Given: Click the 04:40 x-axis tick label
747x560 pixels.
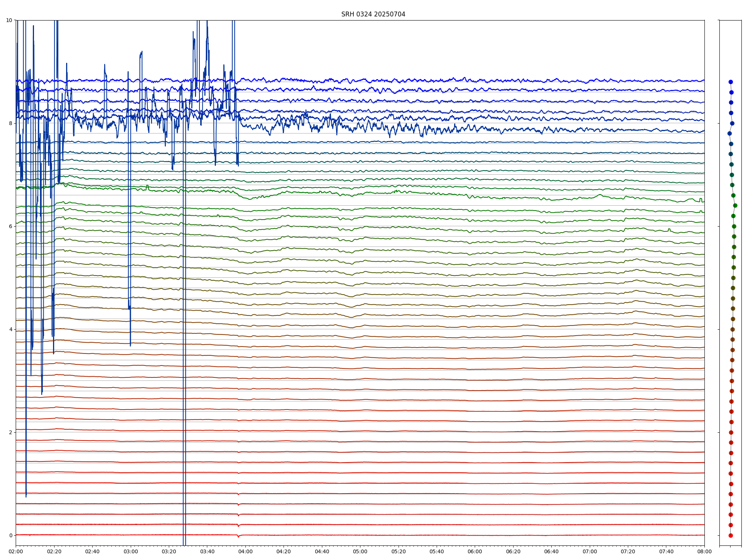Looking at the screenshot, I should (x=322, y=551).
